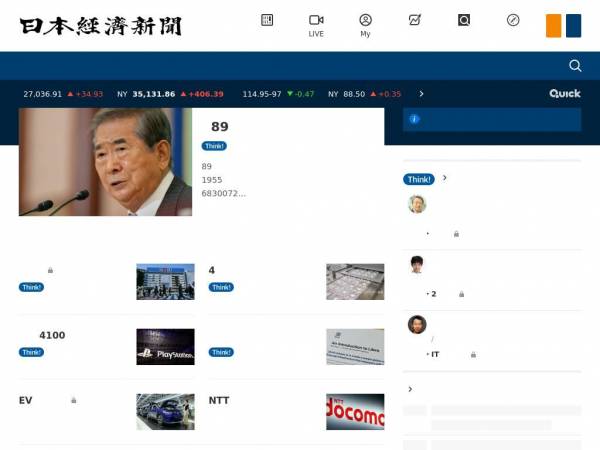
Task: Click the dark search square icon in header
Action: [x=464, y=20]
